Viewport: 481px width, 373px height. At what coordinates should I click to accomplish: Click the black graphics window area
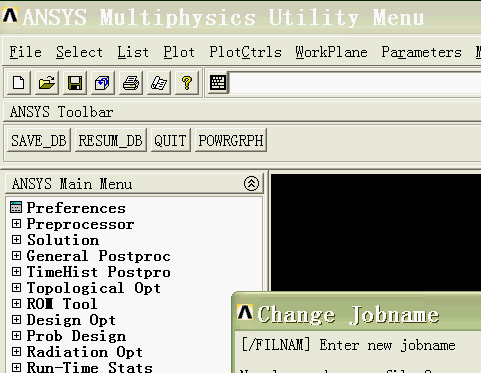coord(376,233)
